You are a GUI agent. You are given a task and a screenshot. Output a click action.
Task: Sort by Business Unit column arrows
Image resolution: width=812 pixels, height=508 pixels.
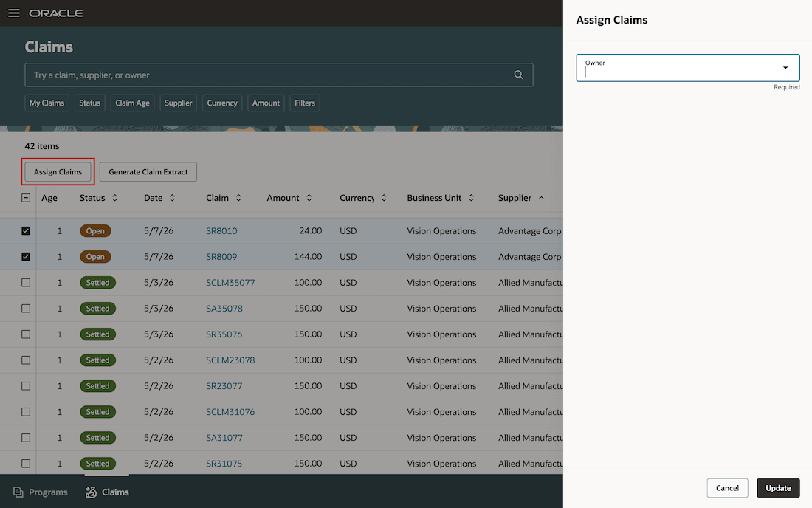pyautogui.click(x=471, y=198)
